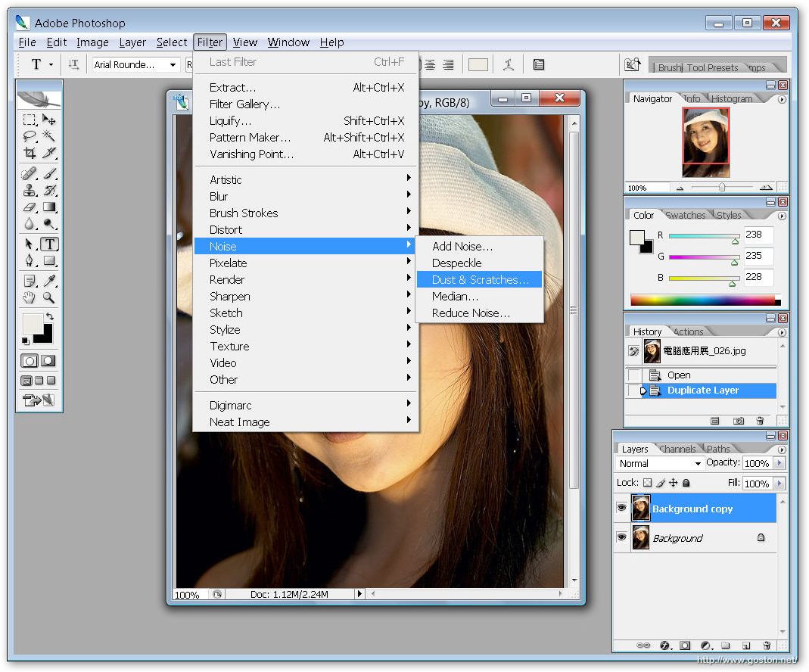This screenshot has height=672, width=809.
Task: Open the Navigator panel options menu
Action: coord(783,100)
